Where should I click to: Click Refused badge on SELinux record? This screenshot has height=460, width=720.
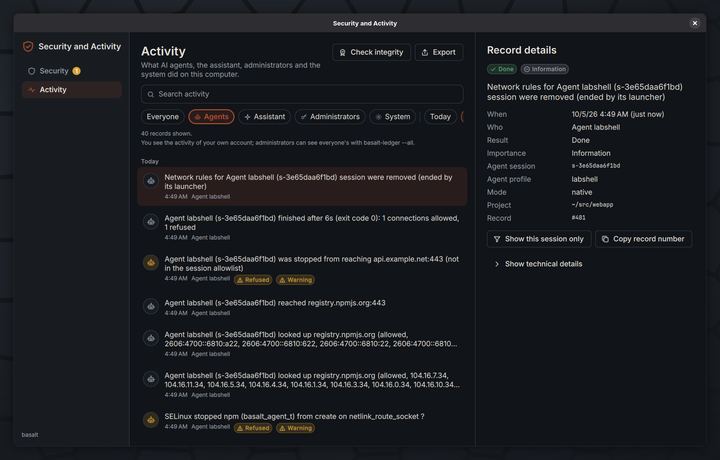pos(253,428)
